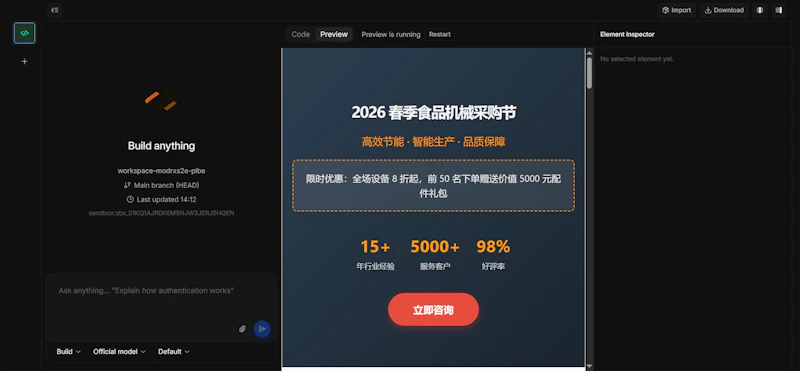800x371 pixels.
Task: Attach a file with paperclip icon
Action: click(x=242, y=329)
